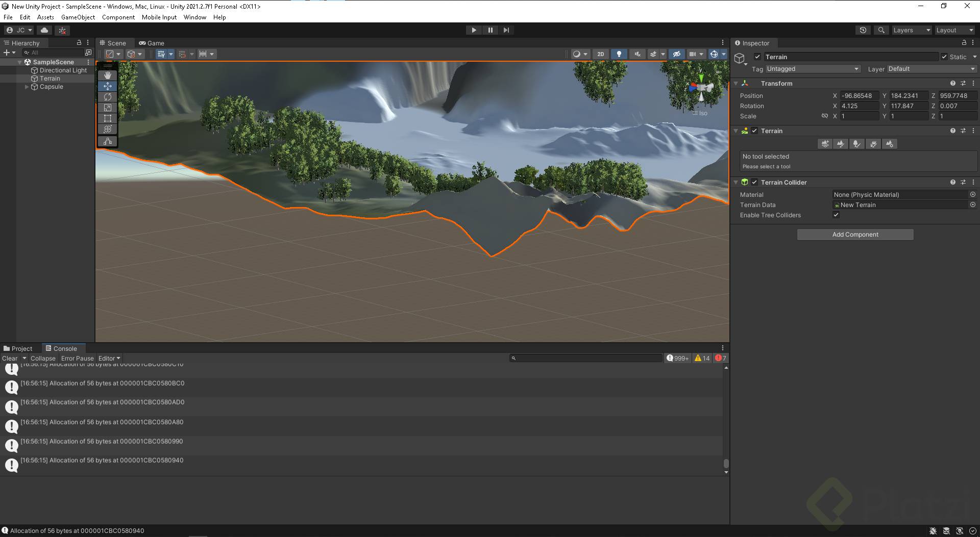Toggle the Terrain GameObject active checkbox
The image size is (980, 537).
point(757,57)
